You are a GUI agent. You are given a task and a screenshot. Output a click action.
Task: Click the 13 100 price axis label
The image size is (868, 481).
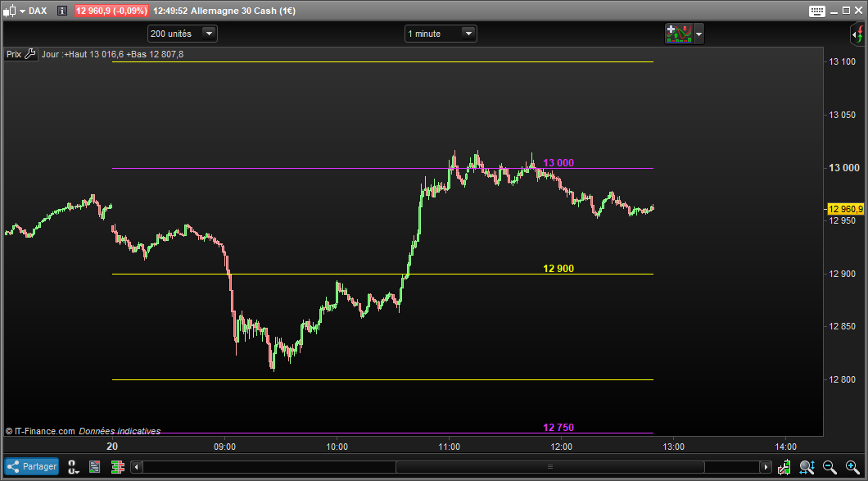842,61
